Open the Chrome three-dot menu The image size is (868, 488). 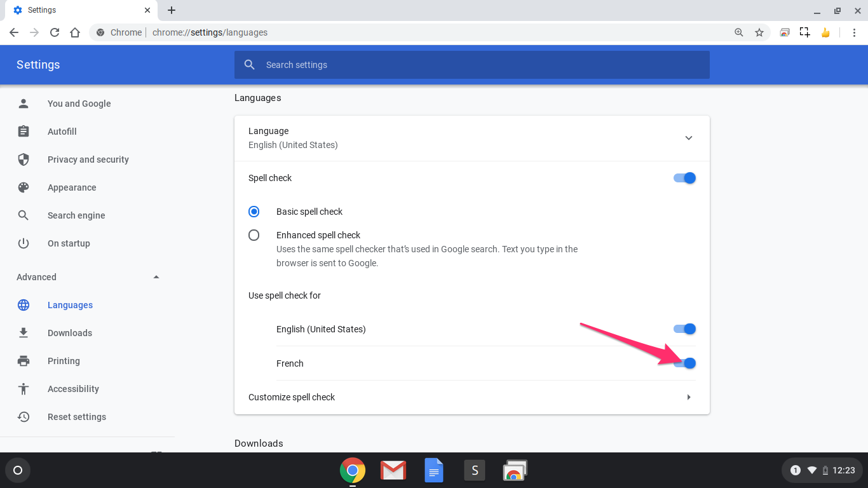pyautogui.click(x=854, y=32)
